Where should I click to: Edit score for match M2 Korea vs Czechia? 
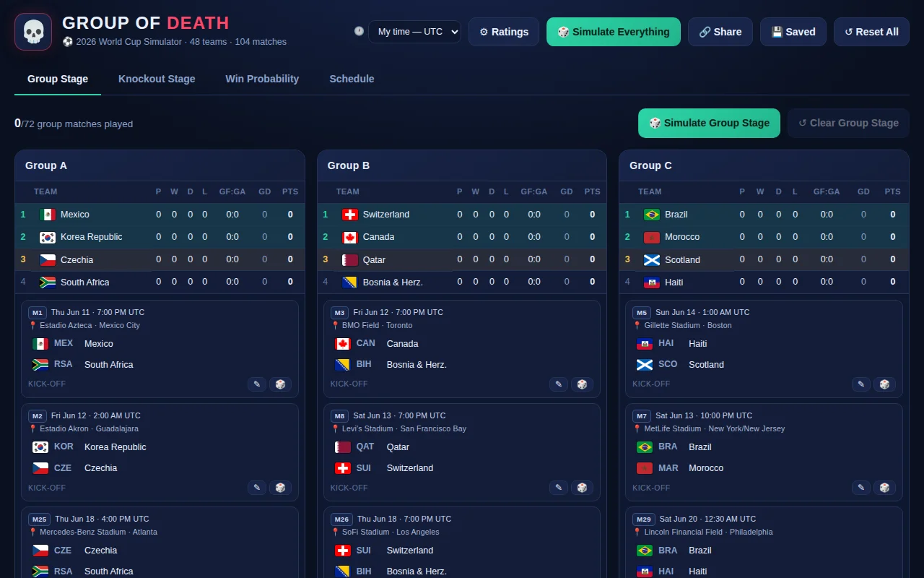click(257, 488)
